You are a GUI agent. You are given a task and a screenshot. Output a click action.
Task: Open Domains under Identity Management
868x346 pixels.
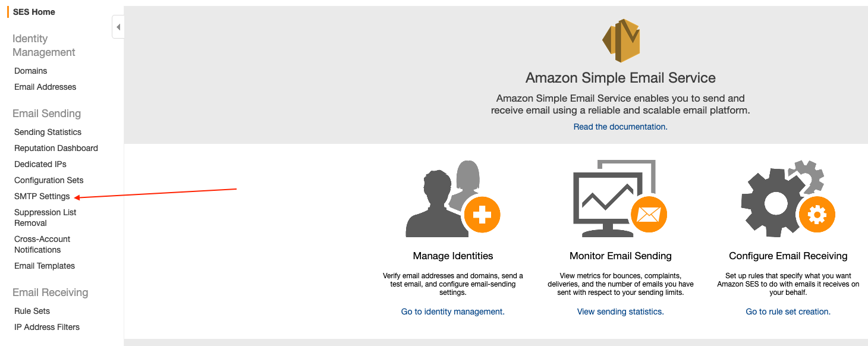click(31, 71)
